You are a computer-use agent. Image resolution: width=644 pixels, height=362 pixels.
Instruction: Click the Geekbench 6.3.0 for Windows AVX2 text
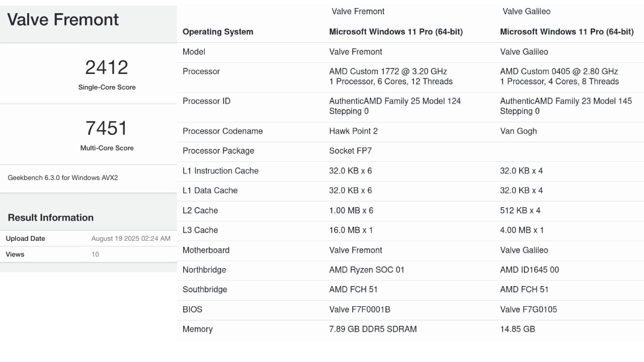tap(63, 177)
